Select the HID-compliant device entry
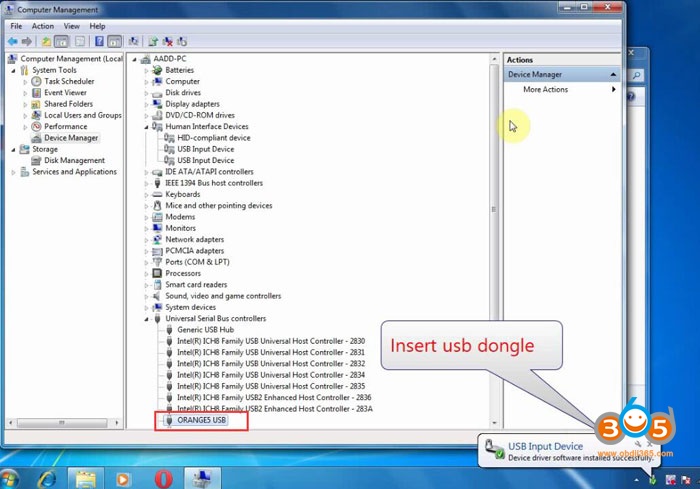Image resolution: width=700 pixels, height=489 pixels. click(214, 138)
